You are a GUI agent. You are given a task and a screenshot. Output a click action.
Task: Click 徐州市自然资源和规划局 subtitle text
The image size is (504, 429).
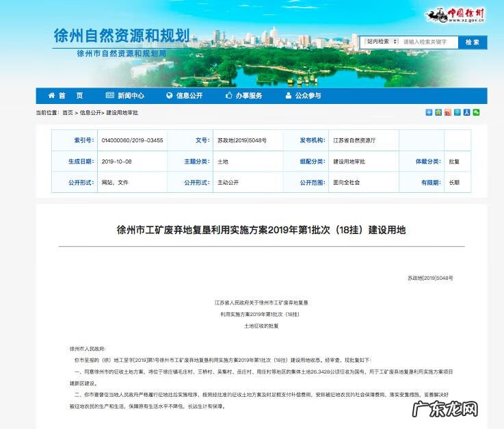tap(122, 53)
